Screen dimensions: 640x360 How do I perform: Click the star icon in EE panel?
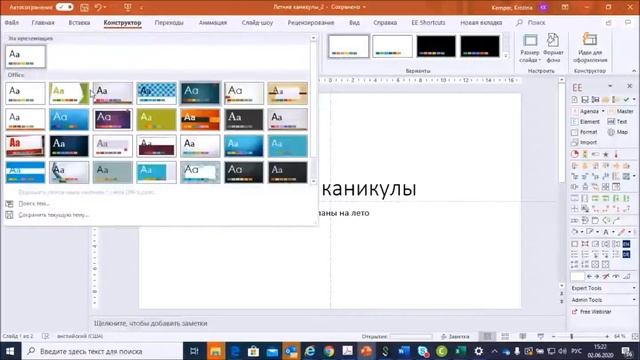(606, 154)
